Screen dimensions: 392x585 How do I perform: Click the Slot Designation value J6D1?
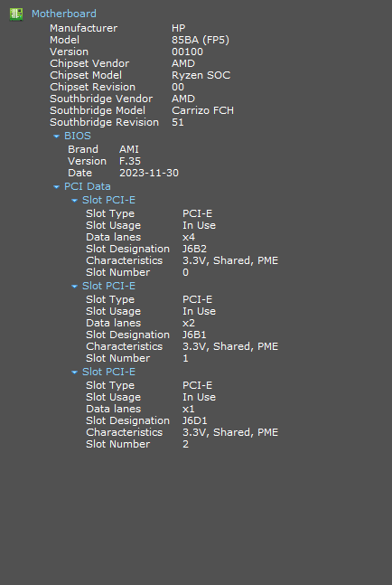[x=194, y=420]
